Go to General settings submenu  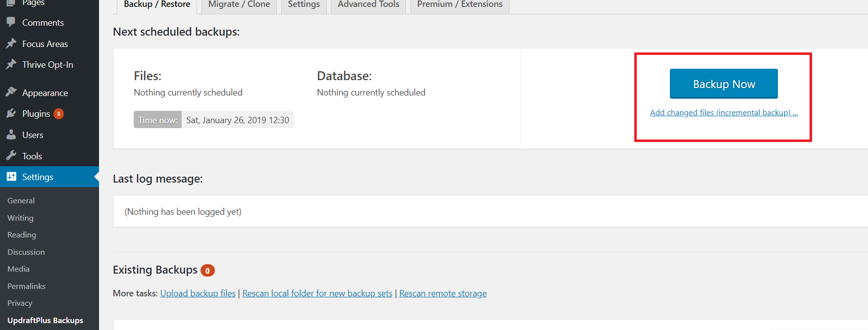[21, 200]
